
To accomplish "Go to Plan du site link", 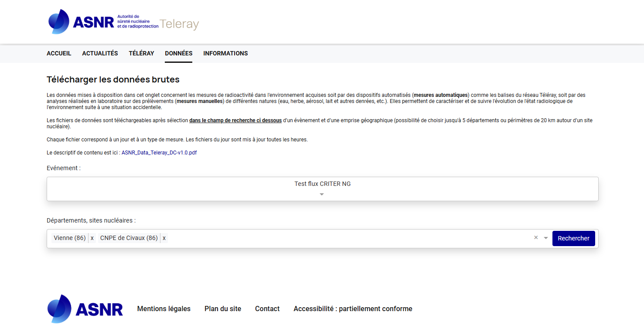I will (x=222, y=309).
